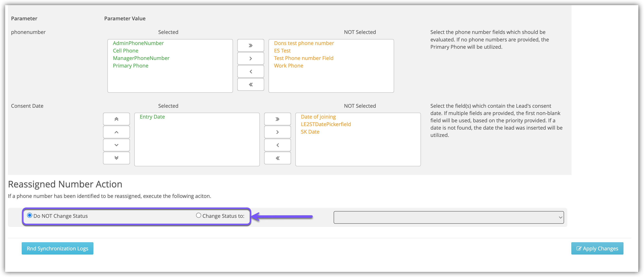This screenshot has width=644, height=277.
Task: Open the Change Status dropdown
Action: coord(449,217)
